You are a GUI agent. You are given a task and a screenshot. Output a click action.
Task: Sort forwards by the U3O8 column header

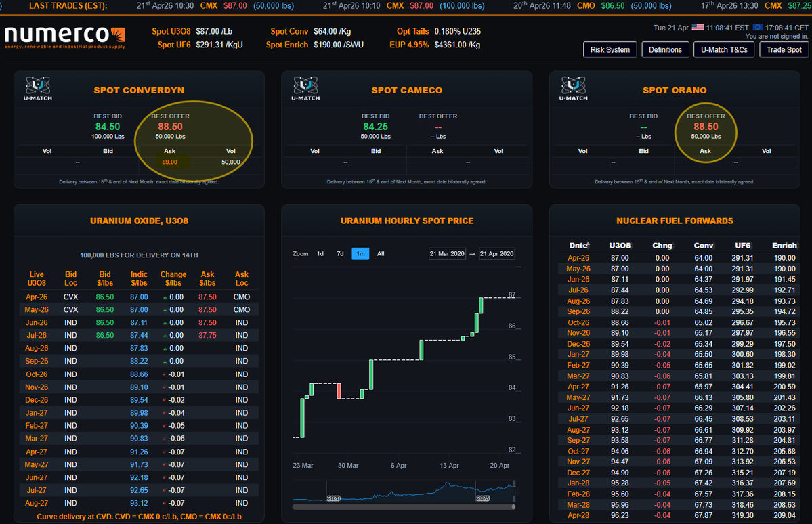tap(620, 244)
